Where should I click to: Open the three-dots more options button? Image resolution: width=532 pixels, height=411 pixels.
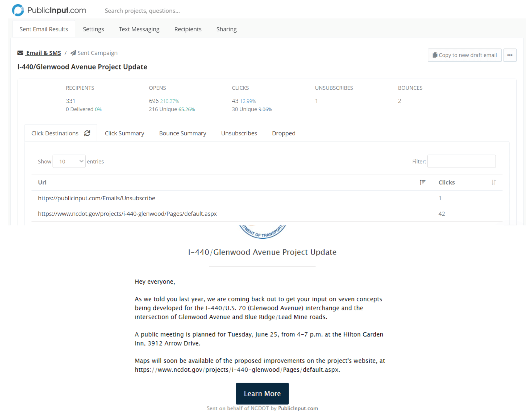coord(510,55)
